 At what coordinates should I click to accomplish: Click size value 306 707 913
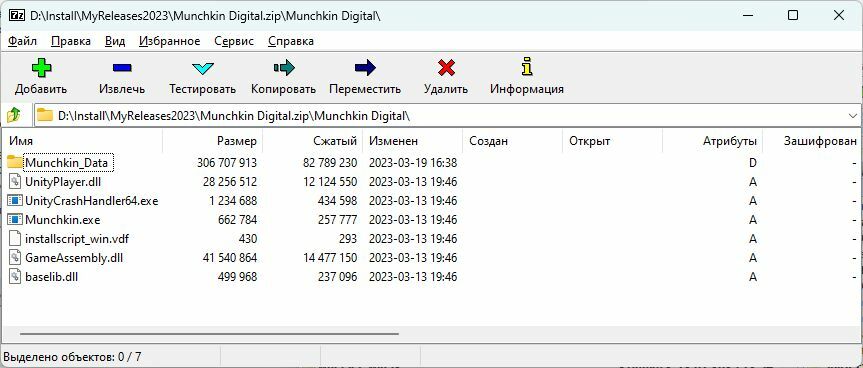(x=226, y=163)
